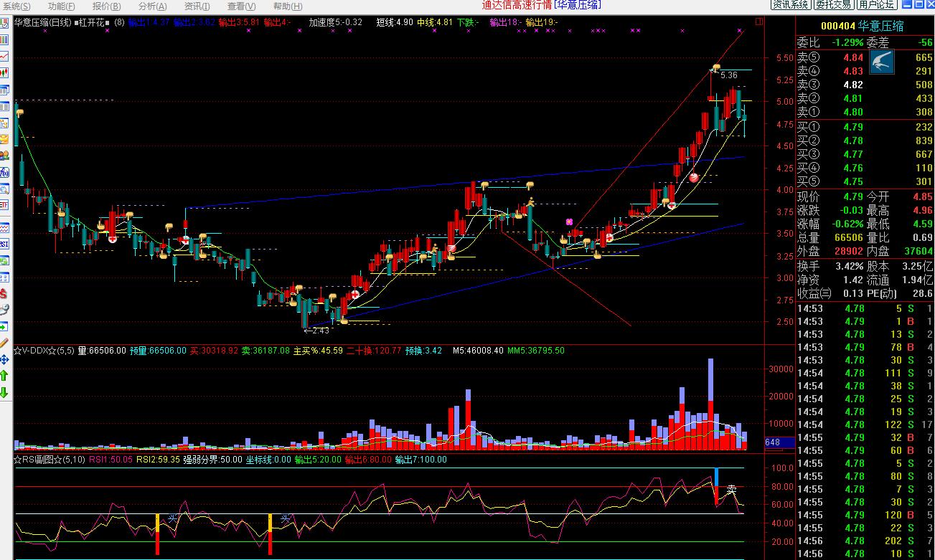Open the 系统(S) menu
The image size is (935, 560).
[17, 6]
